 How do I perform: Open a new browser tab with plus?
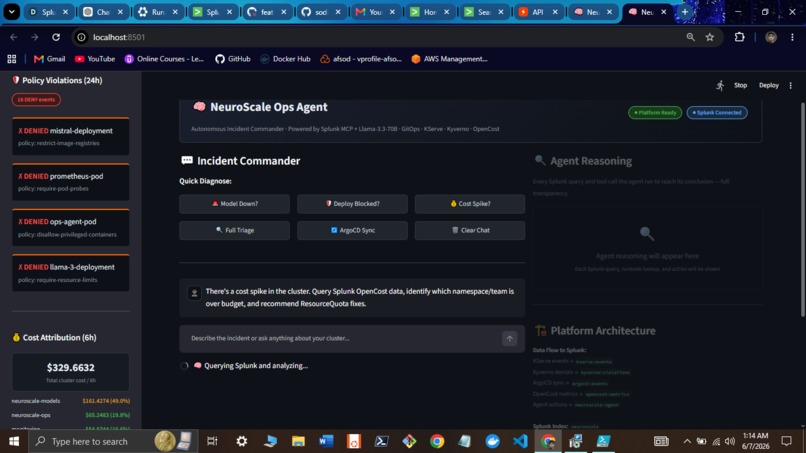[x=685, y=11]
